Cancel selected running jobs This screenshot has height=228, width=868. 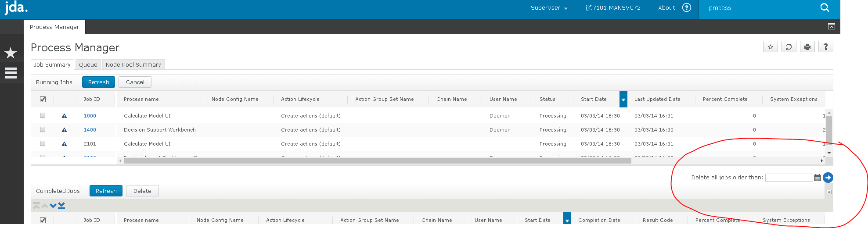coord(135,82)
